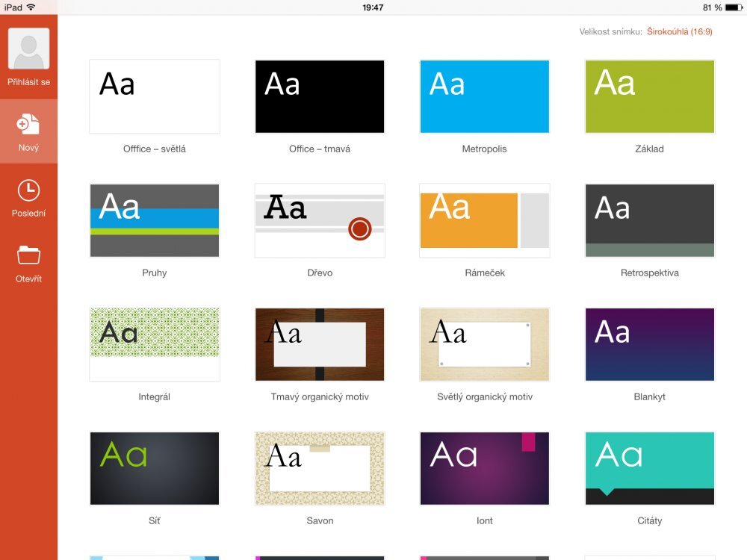Select the Rámeček orange template
The width and height of the screenshot is (747, 560).
[484, 220]
